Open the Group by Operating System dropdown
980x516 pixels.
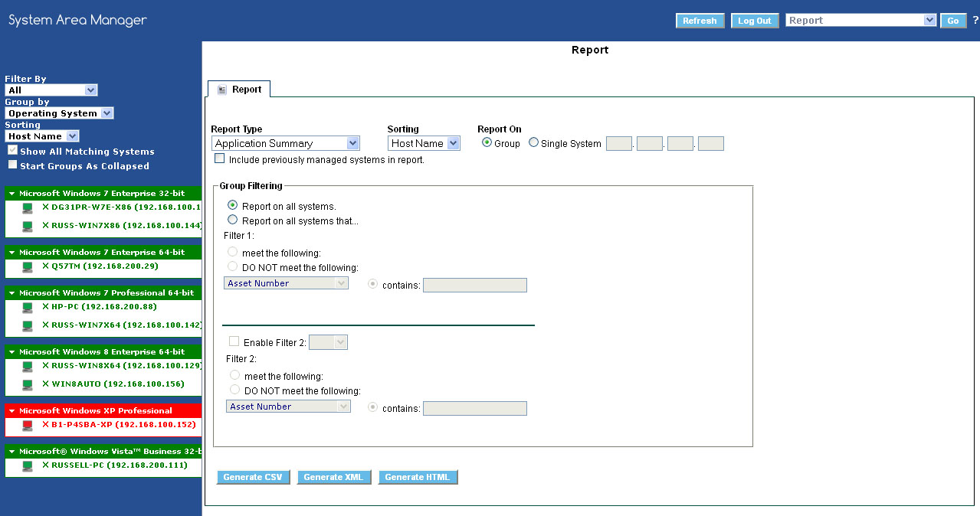tap(59, 113)
